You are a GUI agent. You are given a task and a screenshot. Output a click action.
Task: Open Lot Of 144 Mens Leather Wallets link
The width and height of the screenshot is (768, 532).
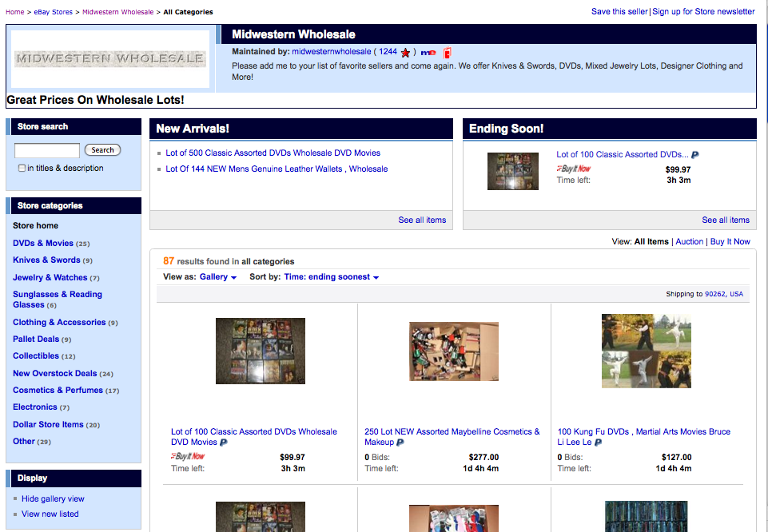(x=277, y=169)
